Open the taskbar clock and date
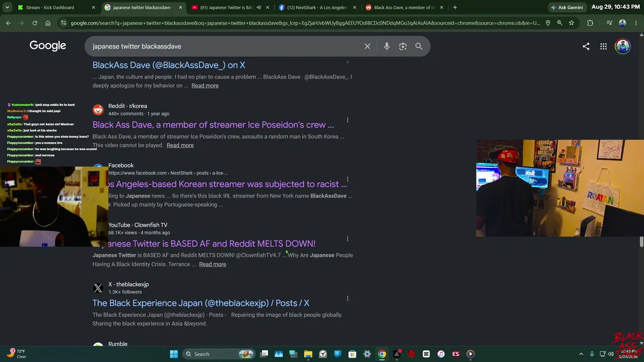The width and height of the screenshot is (644, 362). click(x=627, y=354)
